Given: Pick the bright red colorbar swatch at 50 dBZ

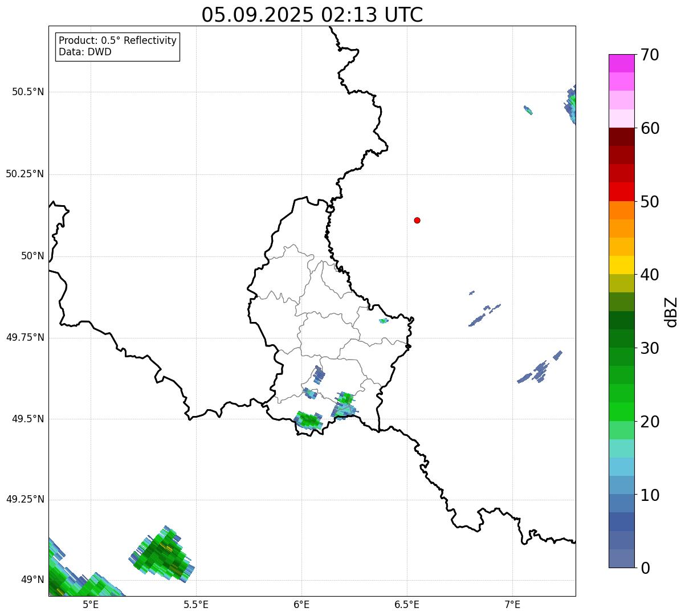Looking at the screenshot, I should 622,191.
